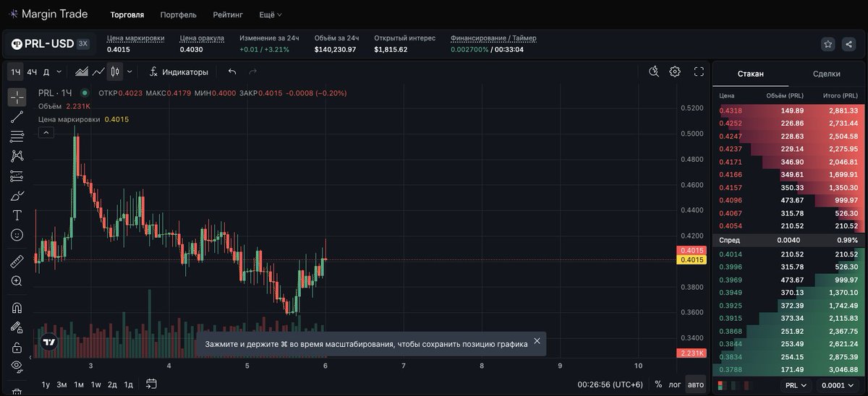This screenshot has width=868, height=396.
Task: Toggle percent scale
Action: (x=658, y=384)
